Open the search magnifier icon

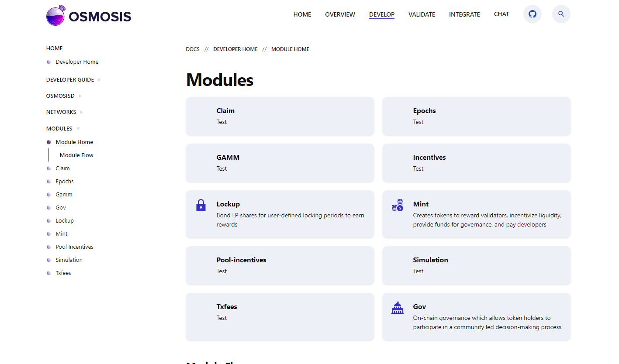pyautogui.click(x=561, y=14)
